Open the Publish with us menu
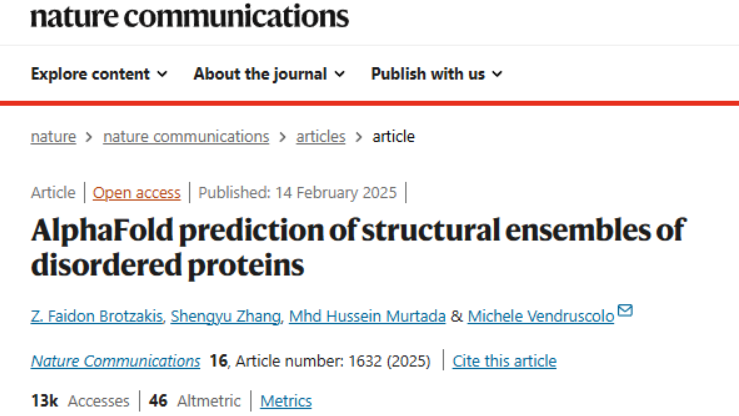 pos(427,74)
